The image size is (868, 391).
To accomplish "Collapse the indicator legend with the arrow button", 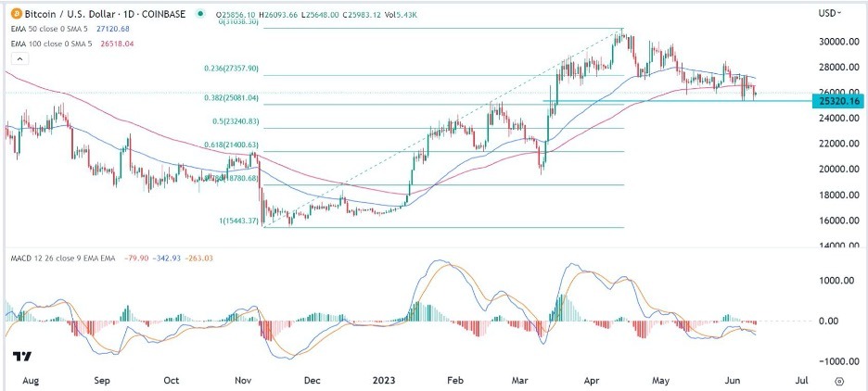I will click(19, 59).
